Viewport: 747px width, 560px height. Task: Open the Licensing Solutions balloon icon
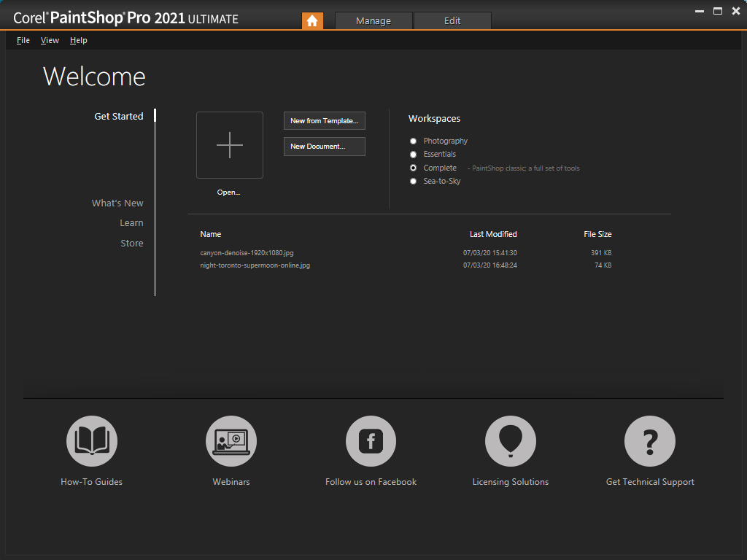coord(510,441)
